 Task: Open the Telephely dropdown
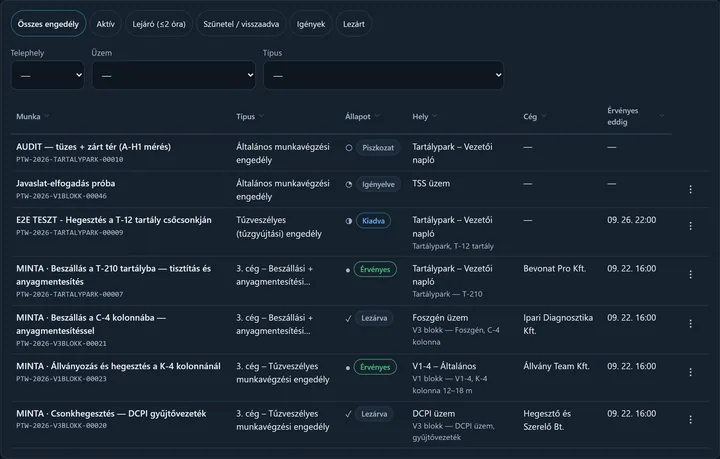click(x=48, y=75)
